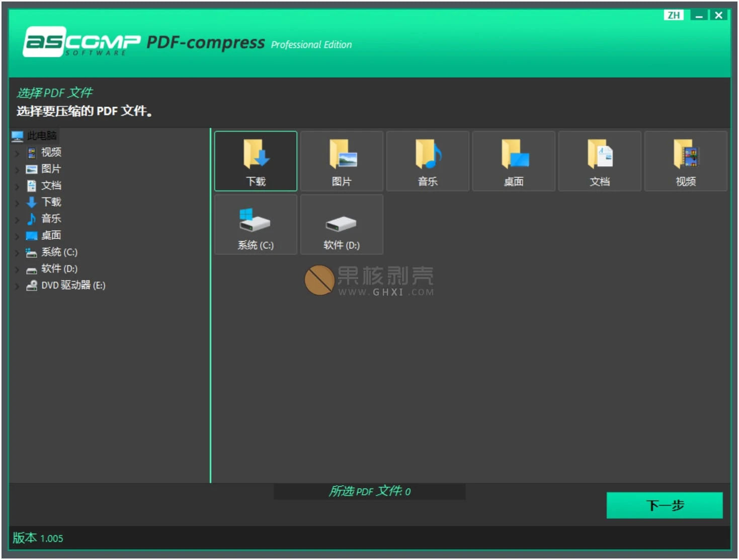Screen dimensions: 739x560
Task: Select 桌面 in the left sidebar
Action: (51, 235)
